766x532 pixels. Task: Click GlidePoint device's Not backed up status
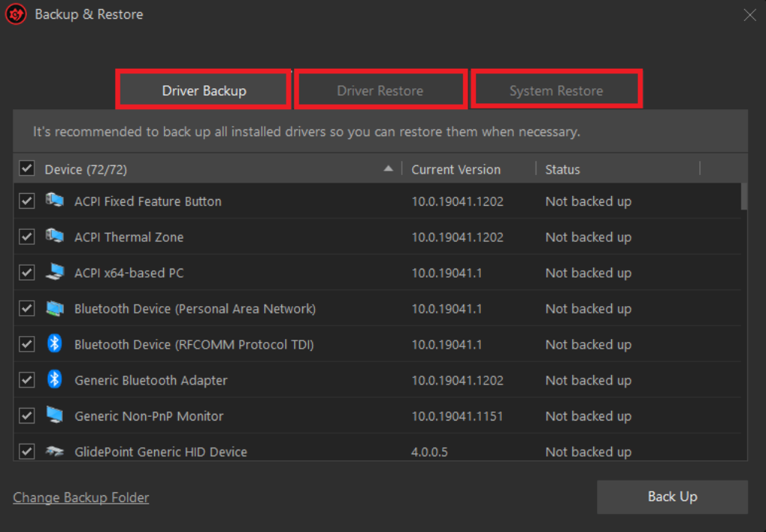point(588,452)
